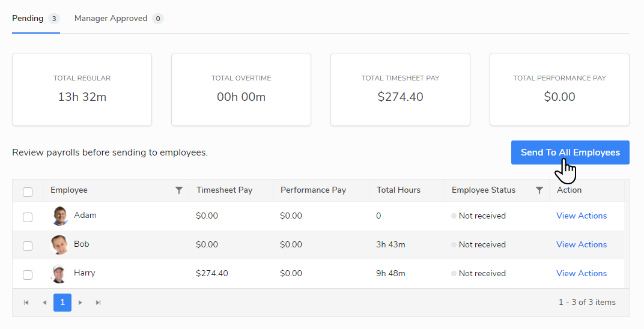The image size is (644, 329).
Task: Jump to the last page arrow
Action: (99, 303)
